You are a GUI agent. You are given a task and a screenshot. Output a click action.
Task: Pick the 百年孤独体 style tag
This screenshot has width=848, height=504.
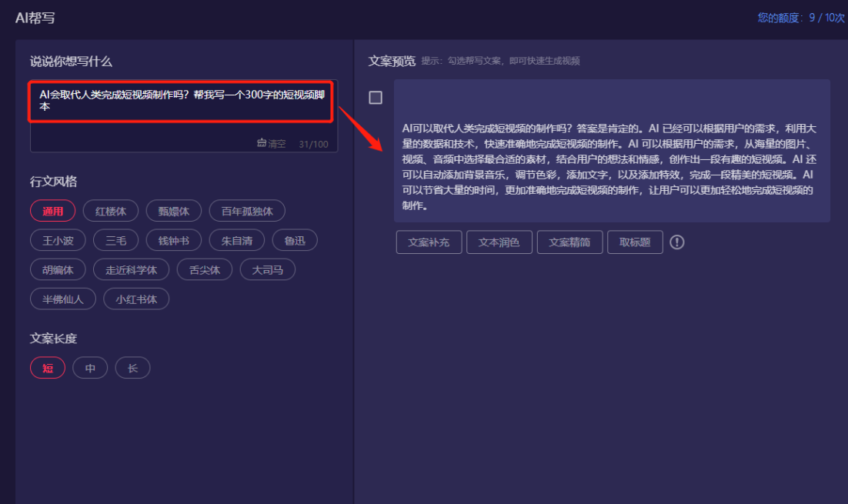(x=247, y=211)
